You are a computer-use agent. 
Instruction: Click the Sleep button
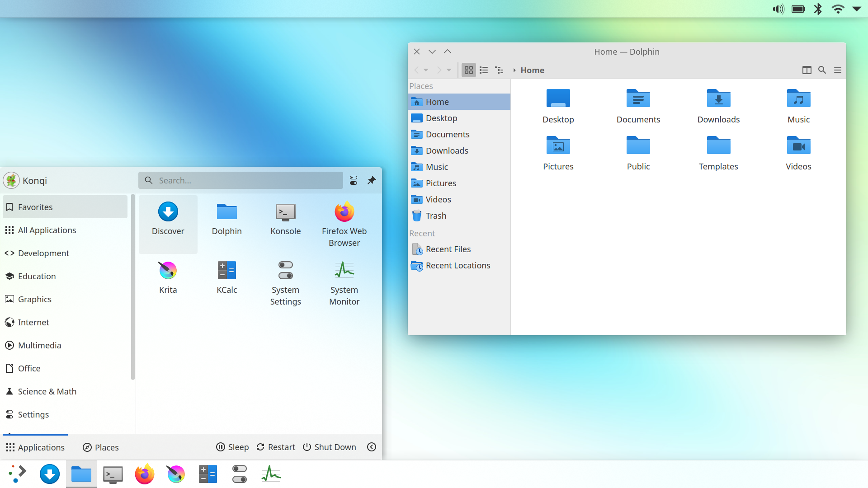[232, 447]
